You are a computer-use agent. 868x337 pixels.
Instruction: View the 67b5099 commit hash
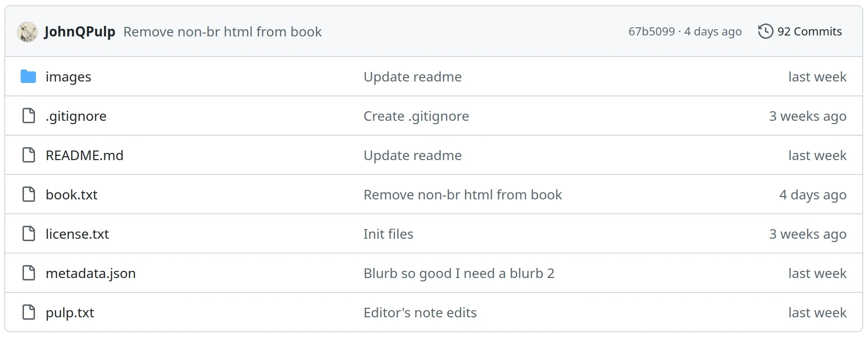(x=651, y=31)
